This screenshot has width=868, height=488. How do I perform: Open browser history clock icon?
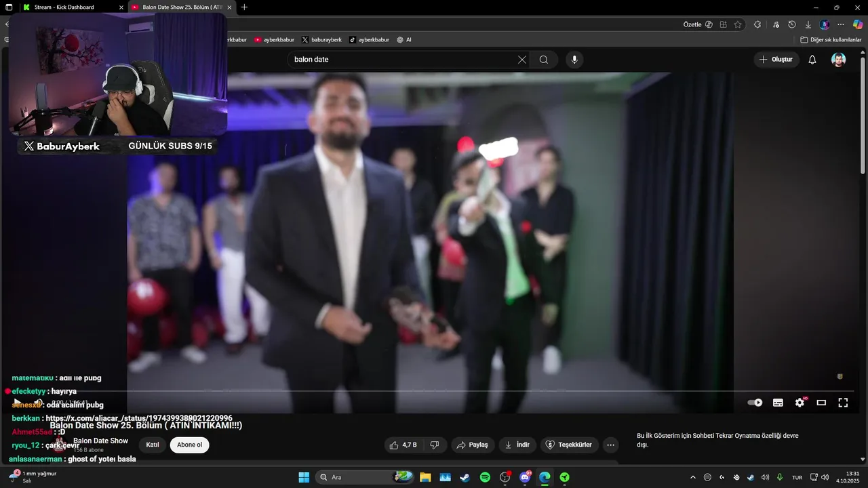pyautogui.click(x=792, y=24)
